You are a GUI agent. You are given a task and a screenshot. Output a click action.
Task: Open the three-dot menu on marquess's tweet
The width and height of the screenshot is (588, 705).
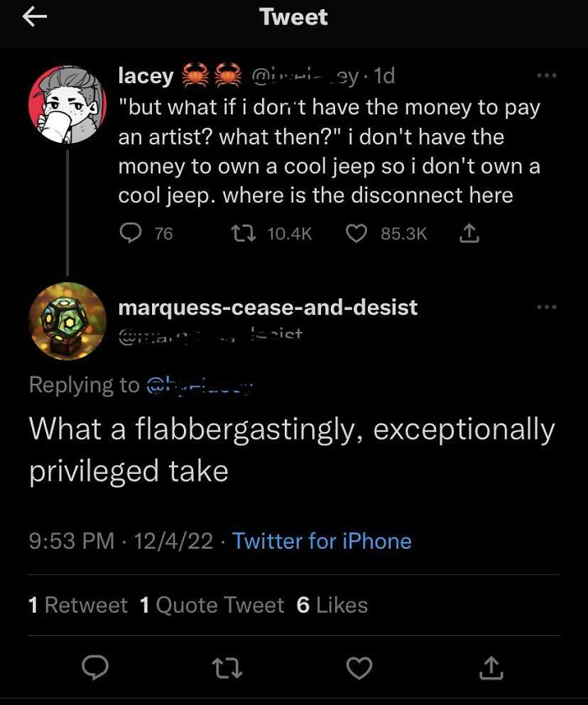click(547, 308)
